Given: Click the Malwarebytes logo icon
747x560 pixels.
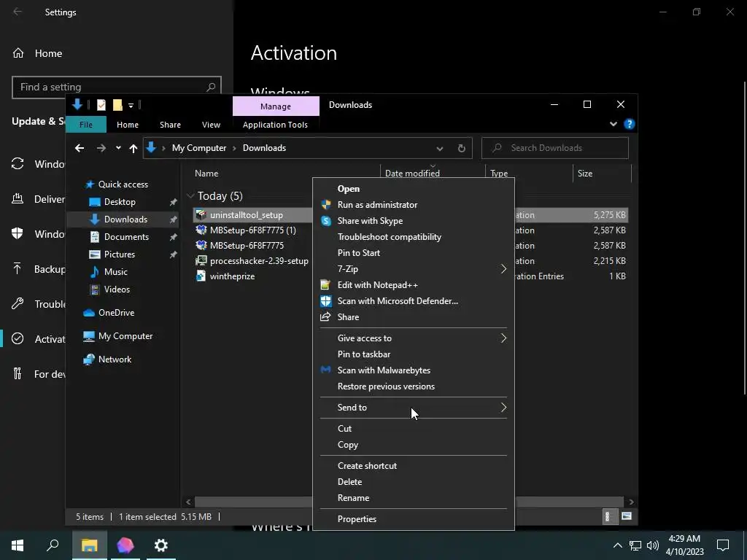Looking at the screenshot, I should [x=326, y=370].
